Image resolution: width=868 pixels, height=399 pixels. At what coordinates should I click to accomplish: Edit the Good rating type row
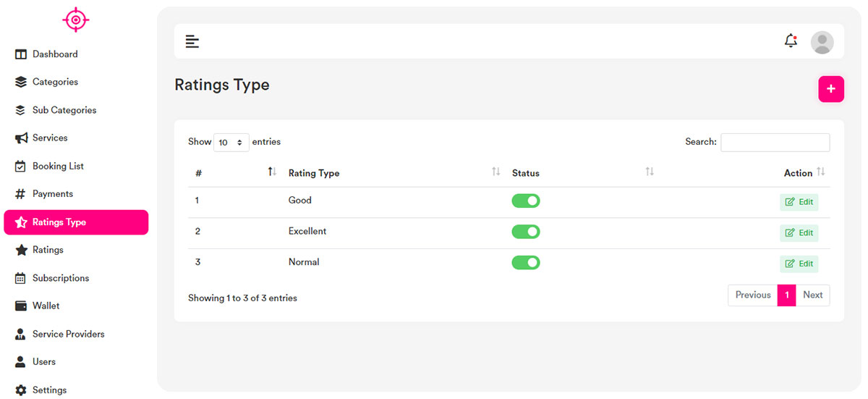click(799, 202)
